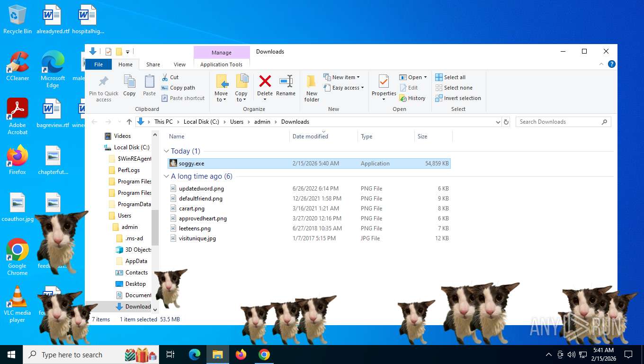Click the Properties icon
Viewport: 644px width, 364px height.
[384, 82]
